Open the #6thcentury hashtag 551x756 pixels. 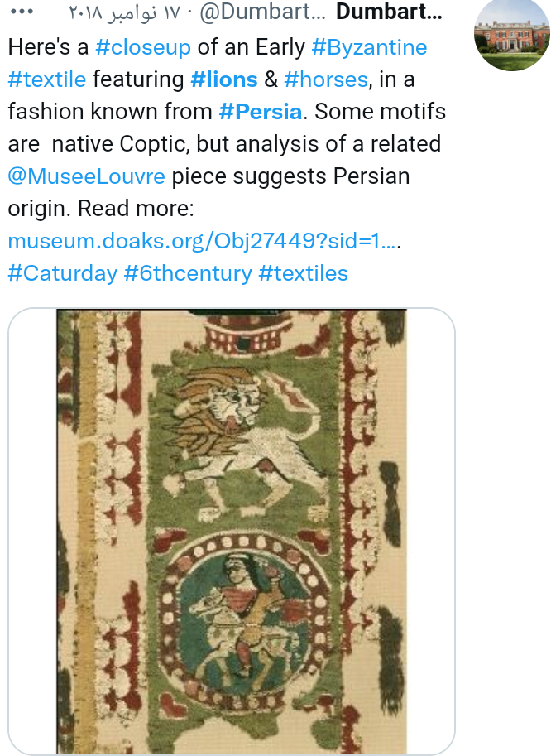pos(188,273)
